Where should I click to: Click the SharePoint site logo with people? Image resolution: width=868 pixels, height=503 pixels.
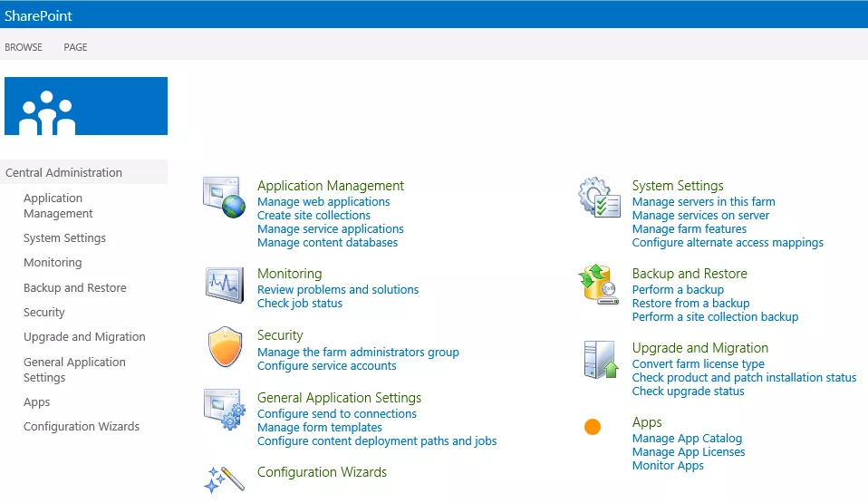[x=86, y=106]
